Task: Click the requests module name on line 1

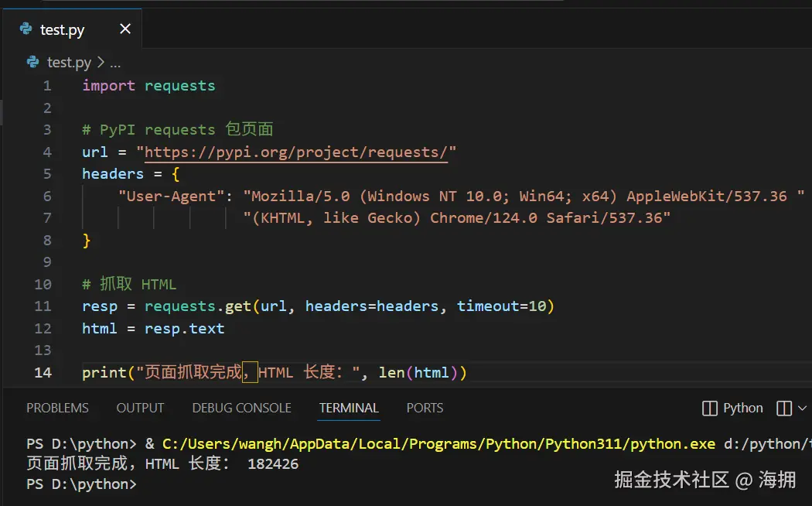Action: pyautogui.click(x=179, y=85)
